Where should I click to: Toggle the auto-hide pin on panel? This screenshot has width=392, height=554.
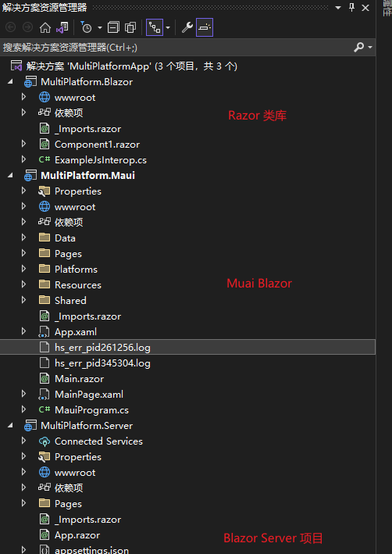click(351, 7)
